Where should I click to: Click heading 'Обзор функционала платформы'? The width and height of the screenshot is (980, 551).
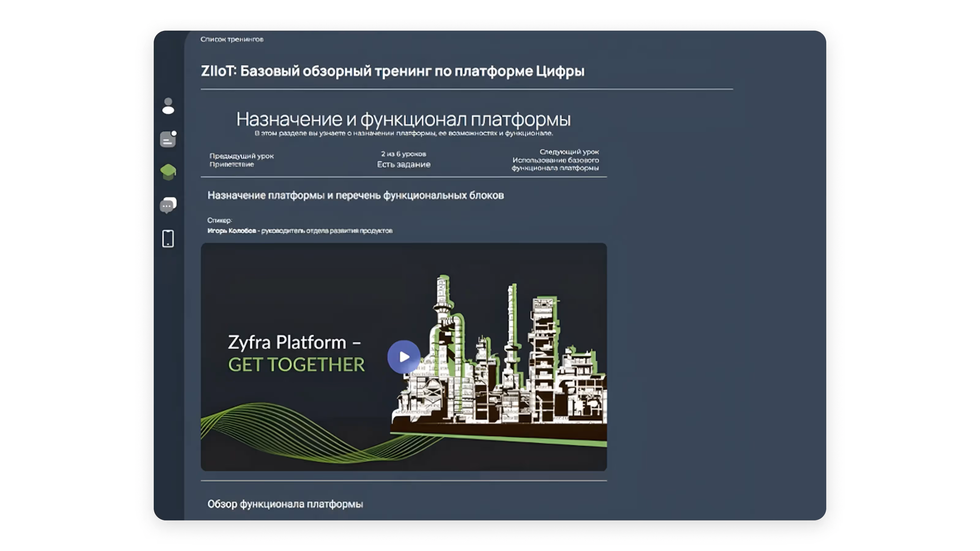(x=285, y=504)
